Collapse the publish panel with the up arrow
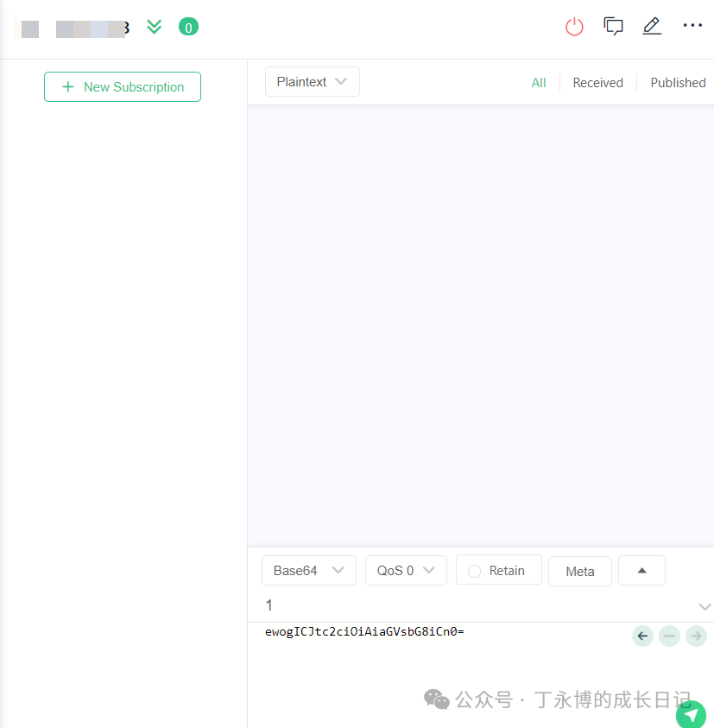Viewport: 714px width, 728px height. pyautogui.click(x=641, y=570)
